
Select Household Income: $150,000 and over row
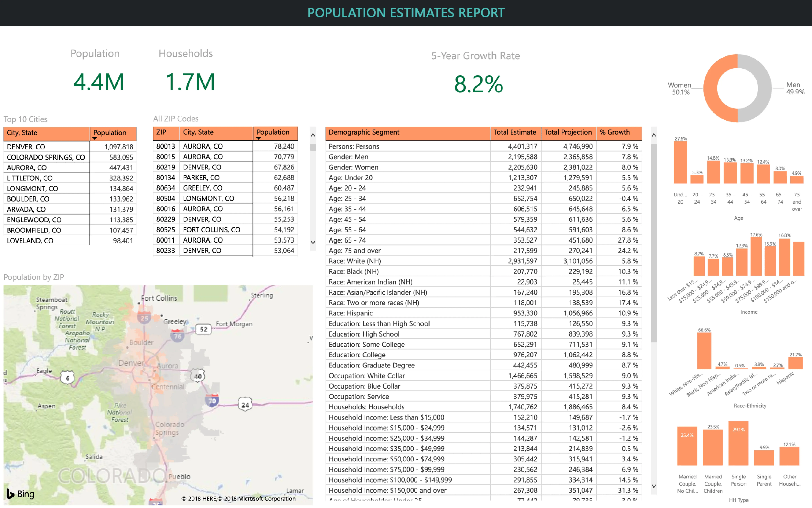pyautogui.click(x=484, y=490)
